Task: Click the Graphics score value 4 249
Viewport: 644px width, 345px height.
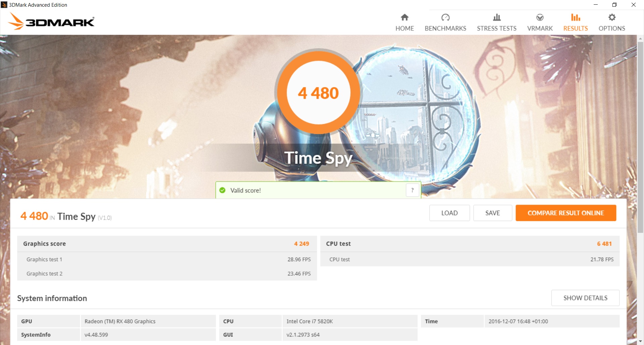Action: 302,244
